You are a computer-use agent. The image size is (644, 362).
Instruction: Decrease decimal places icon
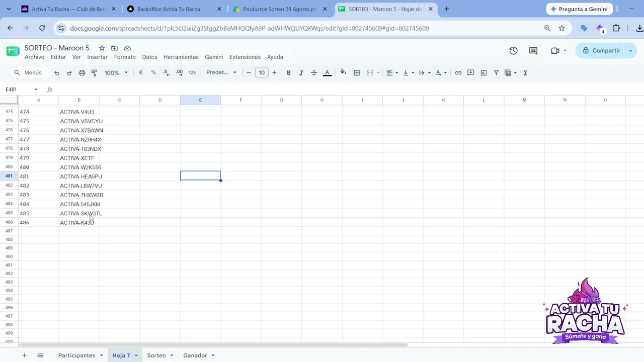pos(166,73)
